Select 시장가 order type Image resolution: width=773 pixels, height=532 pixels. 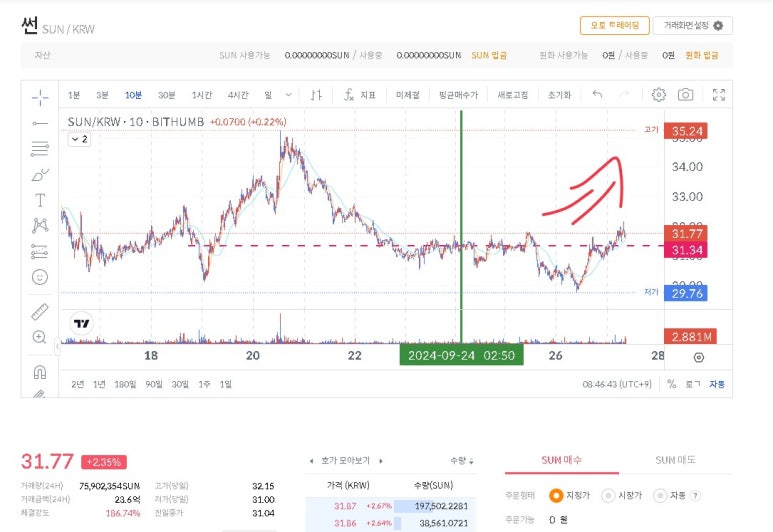click(622, 496)
